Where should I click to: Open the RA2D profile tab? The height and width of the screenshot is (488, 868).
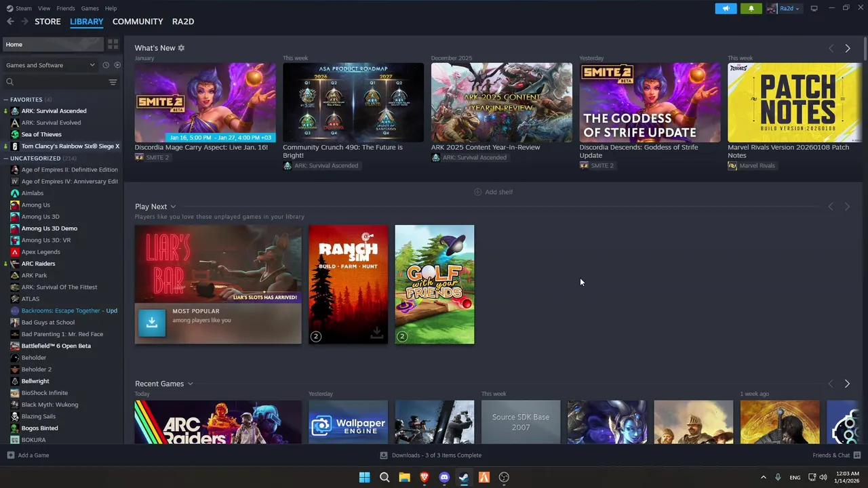pyautogui.click(x=183, y=22)
